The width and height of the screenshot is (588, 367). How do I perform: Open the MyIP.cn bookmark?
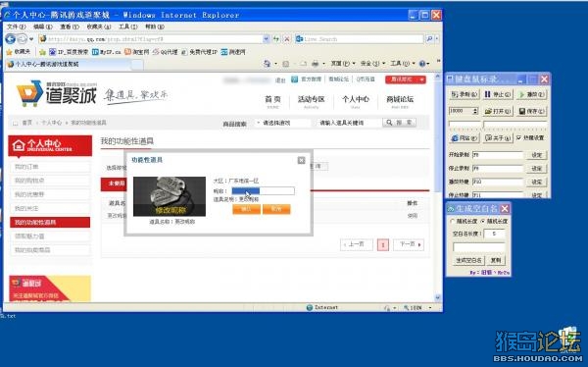[x=107, y=52]
